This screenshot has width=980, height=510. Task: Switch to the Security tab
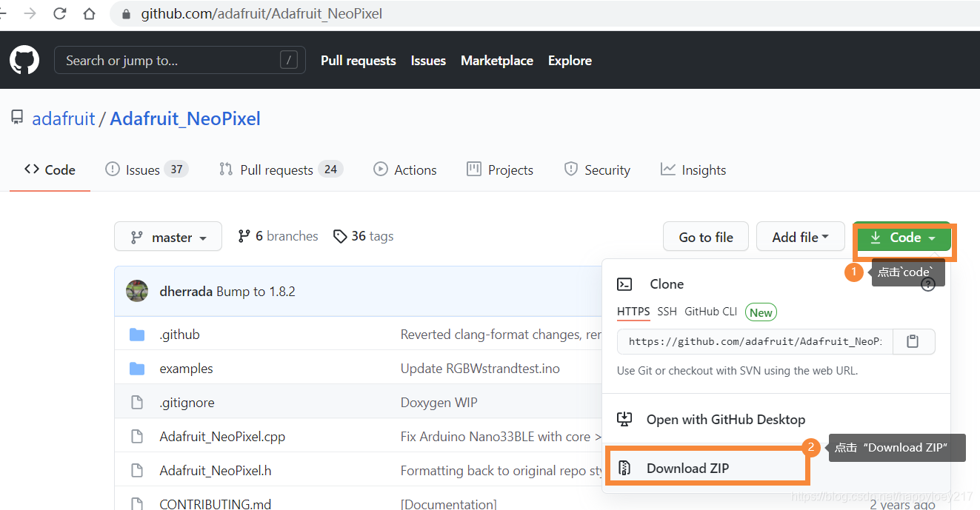pyautogui.click(x=597, y=170)
